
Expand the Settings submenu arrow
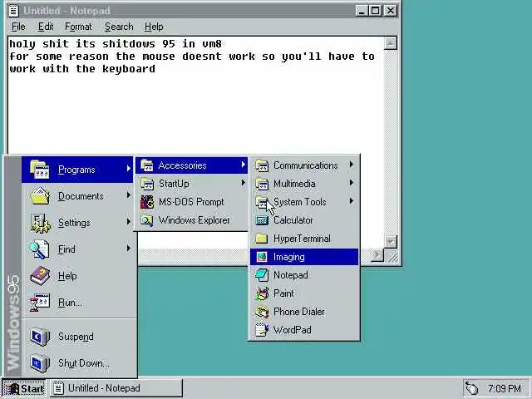[129, 222]
